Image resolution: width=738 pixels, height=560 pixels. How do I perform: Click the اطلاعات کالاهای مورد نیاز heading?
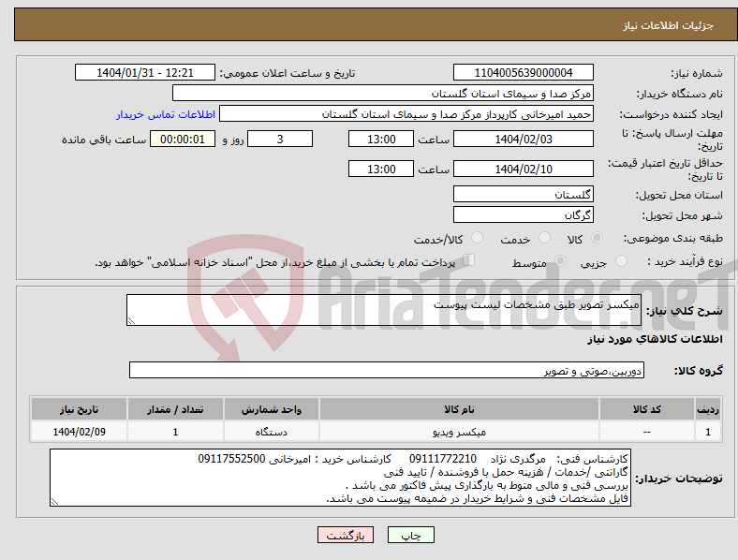point(655,339)
